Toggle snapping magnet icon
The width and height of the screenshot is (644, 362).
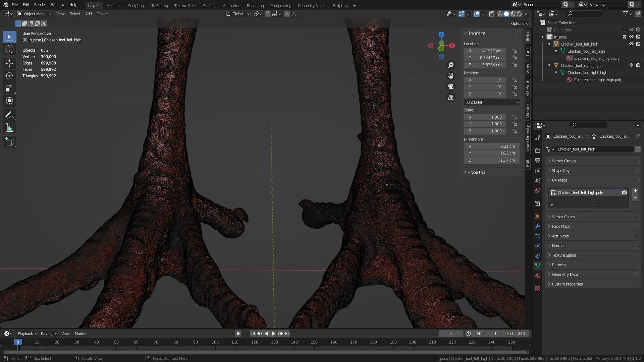click(268, 14)
